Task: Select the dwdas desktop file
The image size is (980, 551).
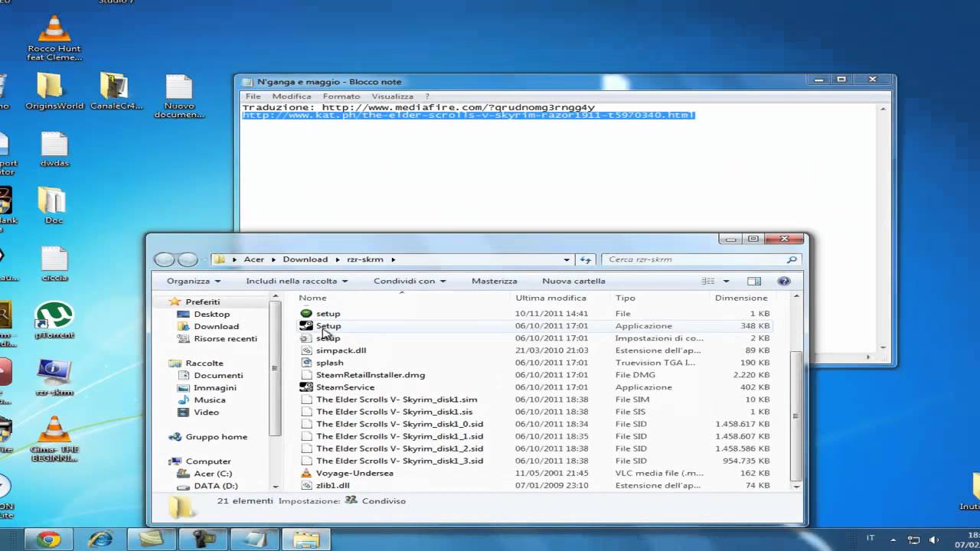Action: 54,150
